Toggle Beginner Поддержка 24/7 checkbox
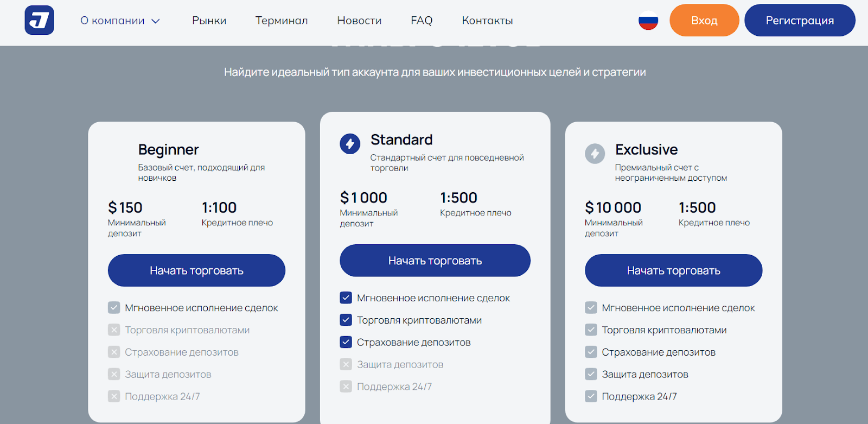 (114, 396)
